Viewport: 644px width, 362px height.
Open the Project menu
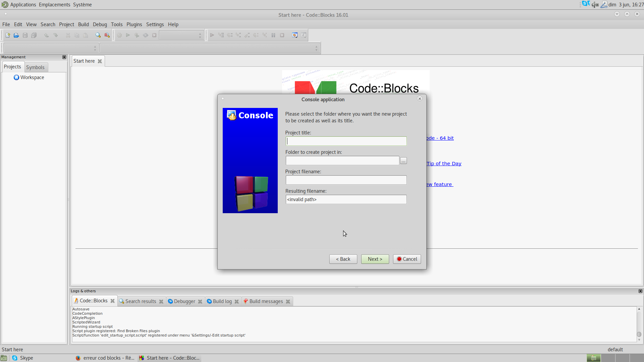click(66, 24)
